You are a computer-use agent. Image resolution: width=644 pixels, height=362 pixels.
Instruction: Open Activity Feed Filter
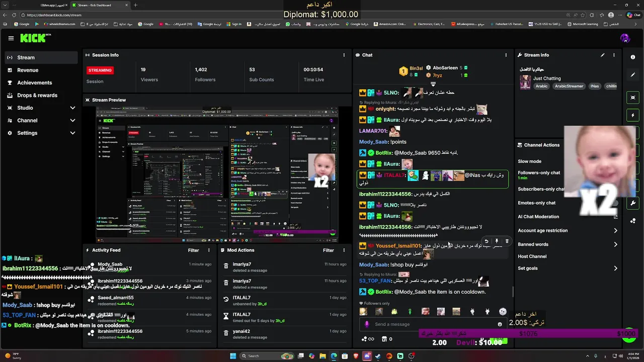(x=193, y=250)
